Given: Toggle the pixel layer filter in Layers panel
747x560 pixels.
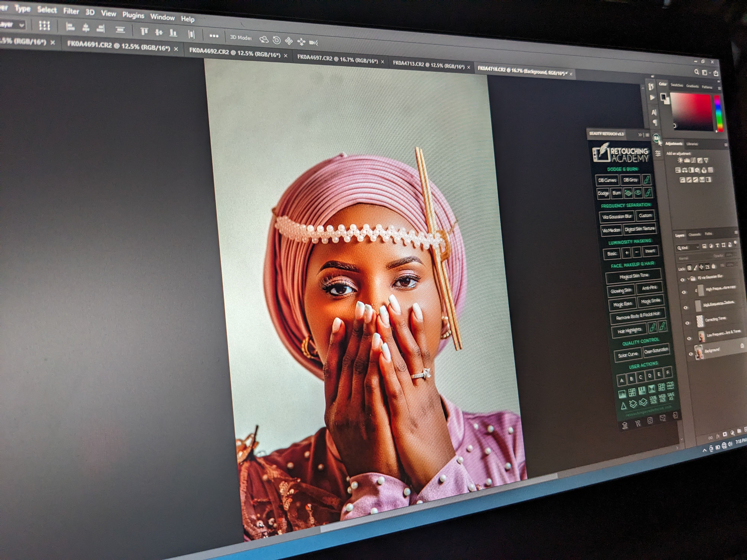Looking at the screenshot, I should tap(704, 246).
